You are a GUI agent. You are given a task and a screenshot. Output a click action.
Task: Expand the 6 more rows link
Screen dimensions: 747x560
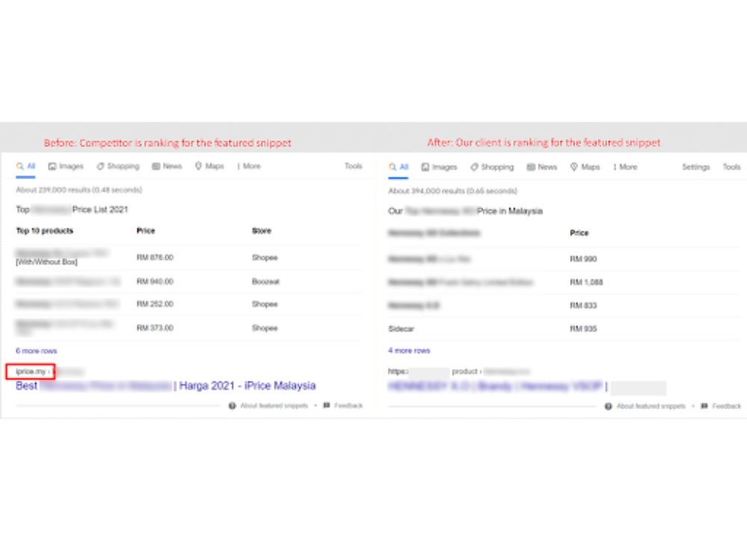click(x=36, y=351)
